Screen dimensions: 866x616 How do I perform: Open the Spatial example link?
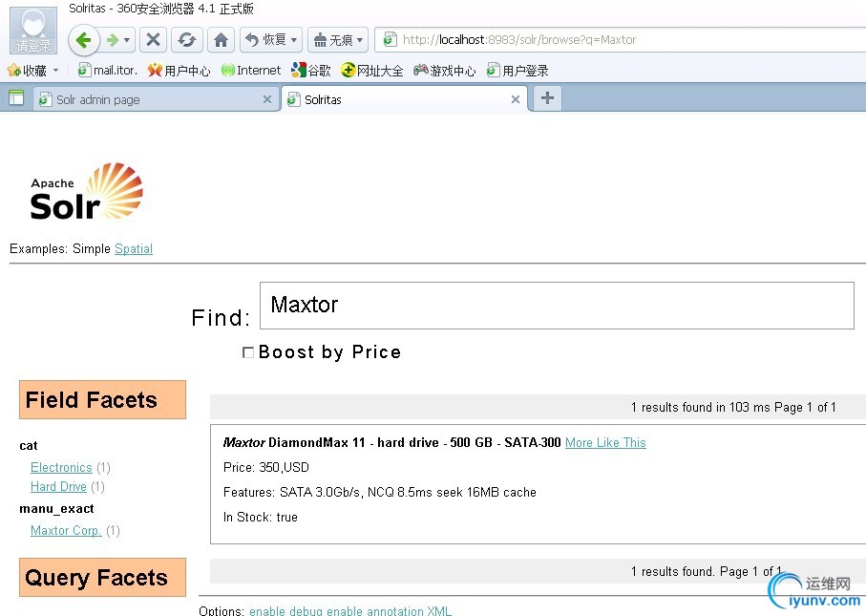coord(134,248)
